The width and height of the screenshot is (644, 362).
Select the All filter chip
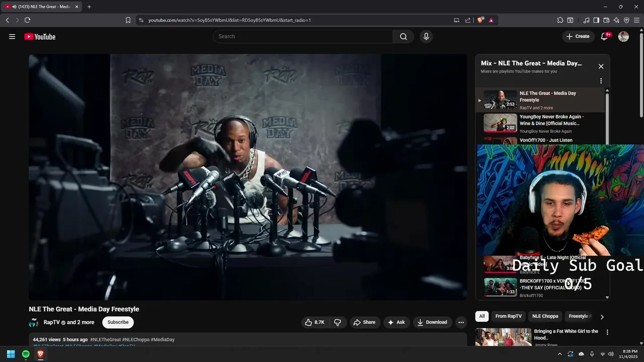click(x=482, y=316)
